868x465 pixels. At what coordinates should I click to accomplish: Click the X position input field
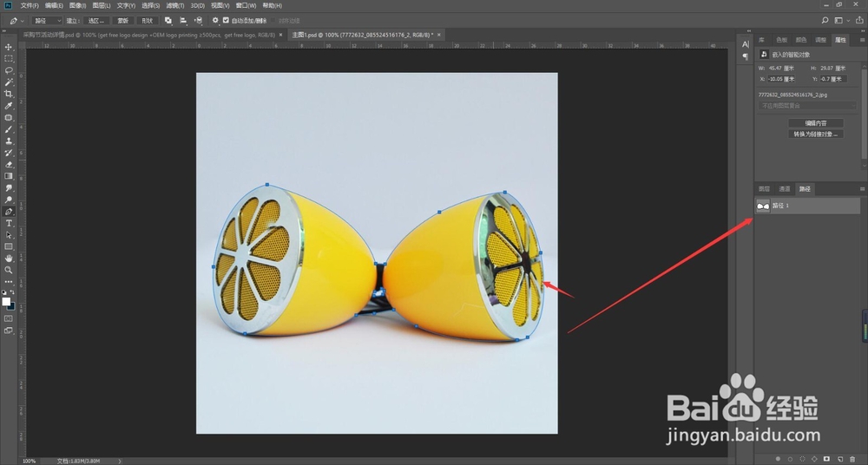click(x=783, y=79)
